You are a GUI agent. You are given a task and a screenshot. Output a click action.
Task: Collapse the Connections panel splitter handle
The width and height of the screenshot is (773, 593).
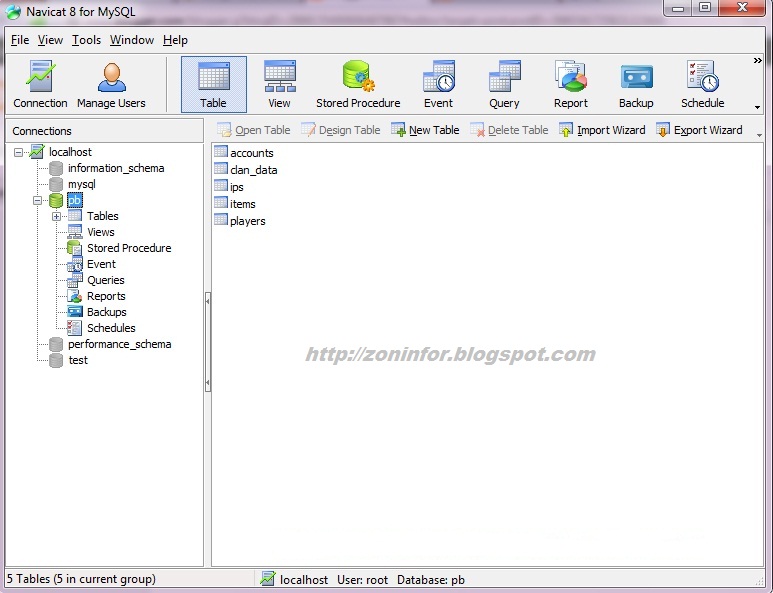(208, 342)
